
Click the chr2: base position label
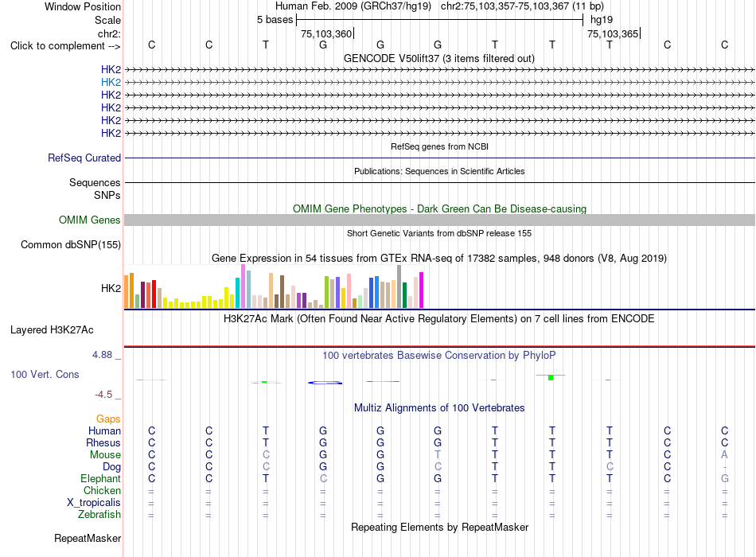(x=109, y=33)
